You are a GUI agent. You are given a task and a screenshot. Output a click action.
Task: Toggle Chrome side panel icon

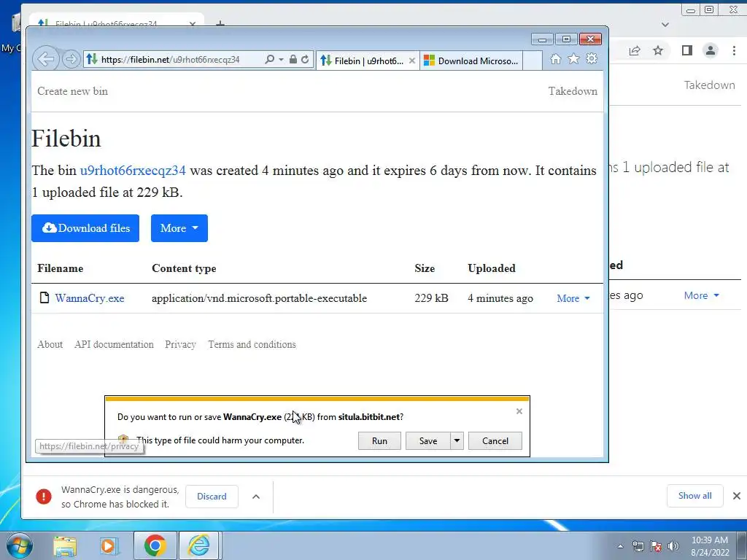click(687, 50)
